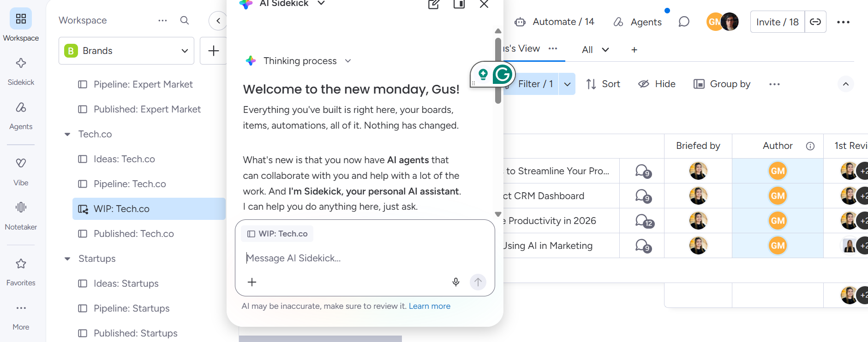Open Ideas: Tech.co board
This screenshot has width=868, height=342.
[124, 159]
